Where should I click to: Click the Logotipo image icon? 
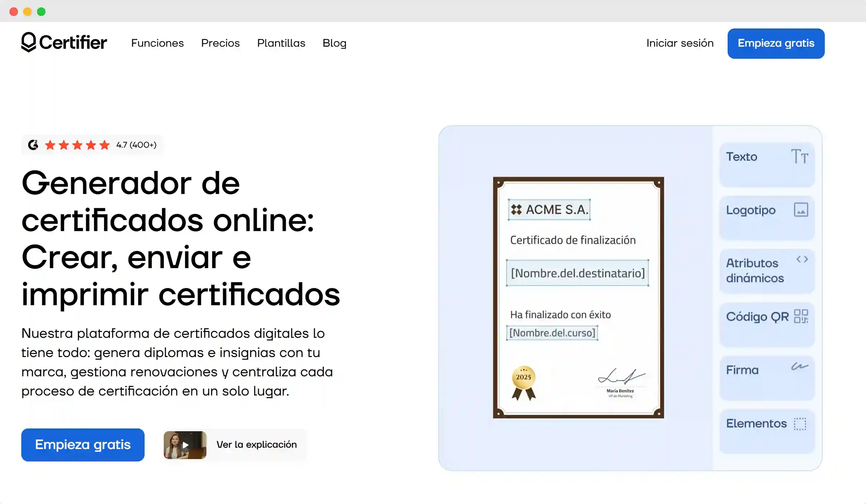801,210
